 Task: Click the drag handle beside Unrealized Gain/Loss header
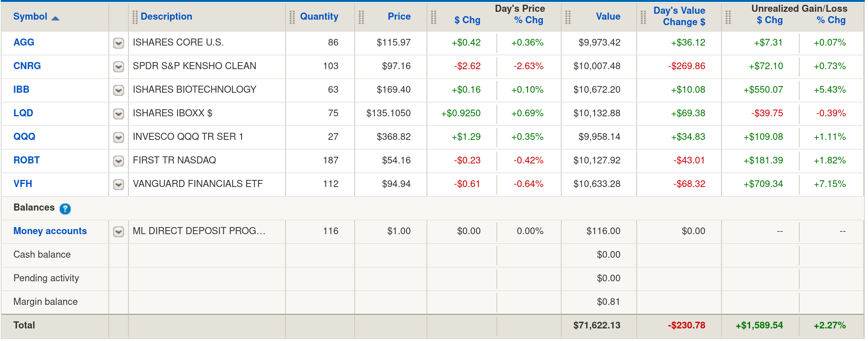coord(728,17)
